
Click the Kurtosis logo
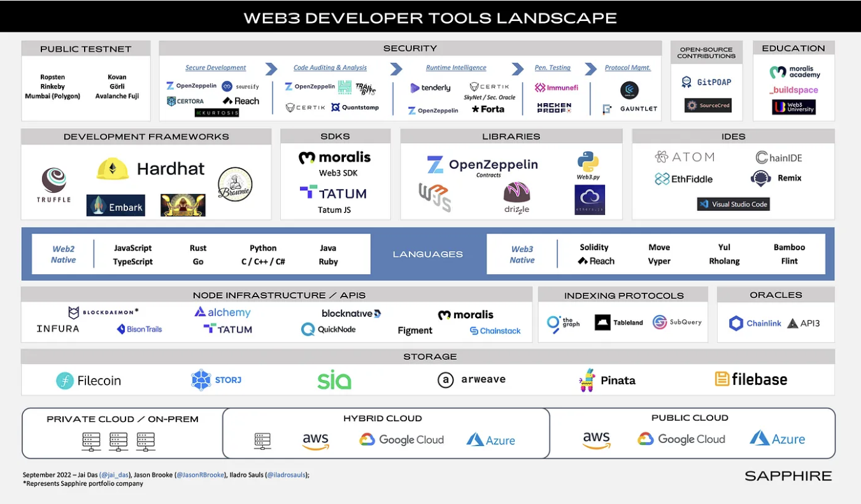[217, 113]
